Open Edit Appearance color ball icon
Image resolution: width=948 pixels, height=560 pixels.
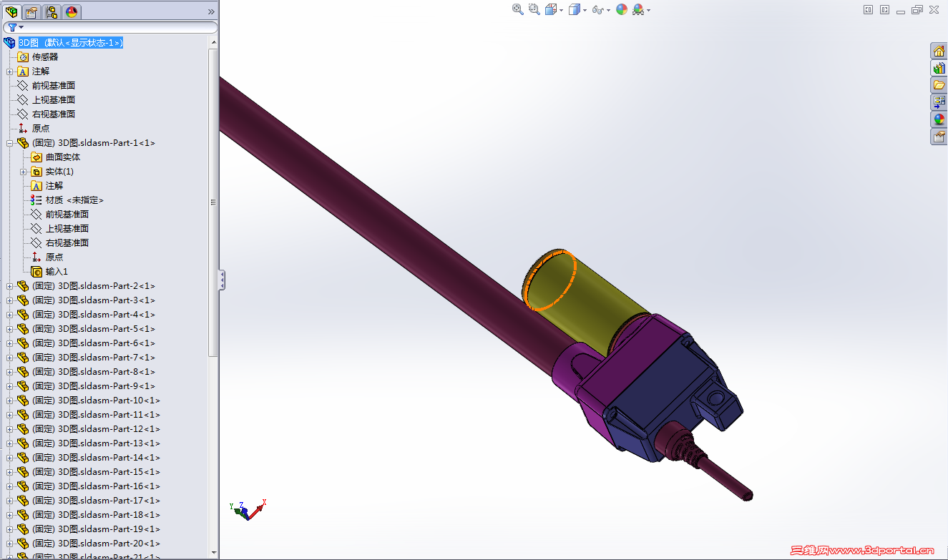point(622,9)
